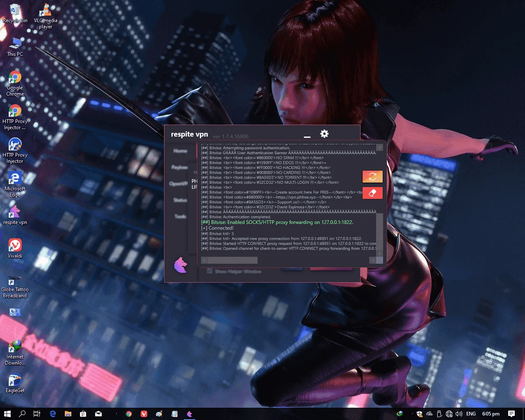Image resolution: width=525 pixels, height=420 pixels.
Task: Open the Home section in respite vpn sidebar
Action: (x=180, y=151)
